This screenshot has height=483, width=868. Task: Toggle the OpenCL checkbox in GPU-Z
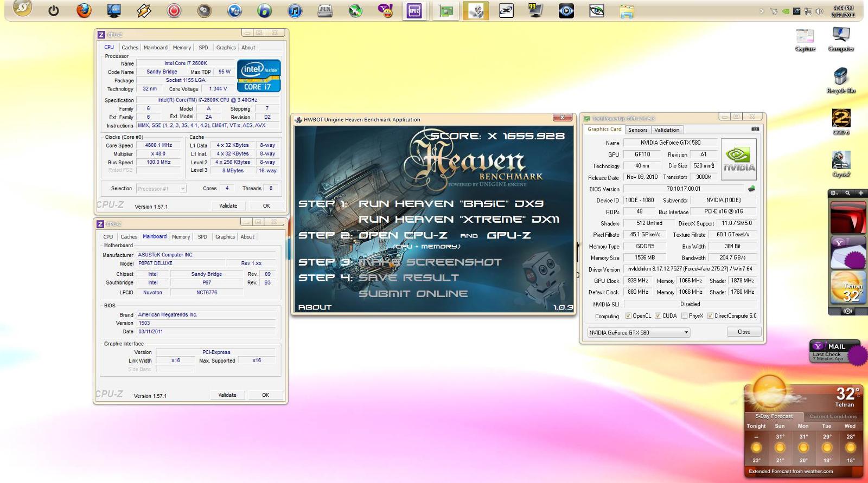(x=628, y=315)
